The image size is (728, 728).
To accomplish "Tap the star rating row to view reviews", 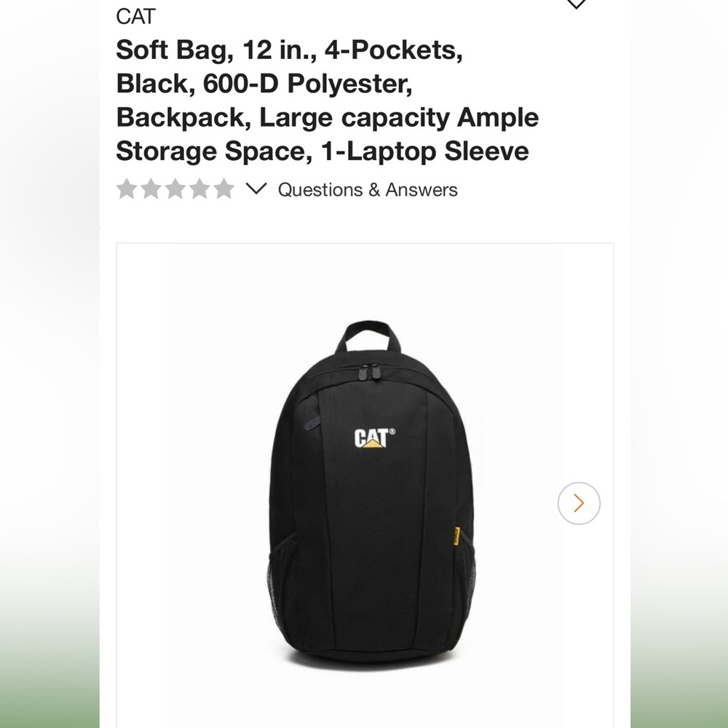I will (x=175, y=189).
